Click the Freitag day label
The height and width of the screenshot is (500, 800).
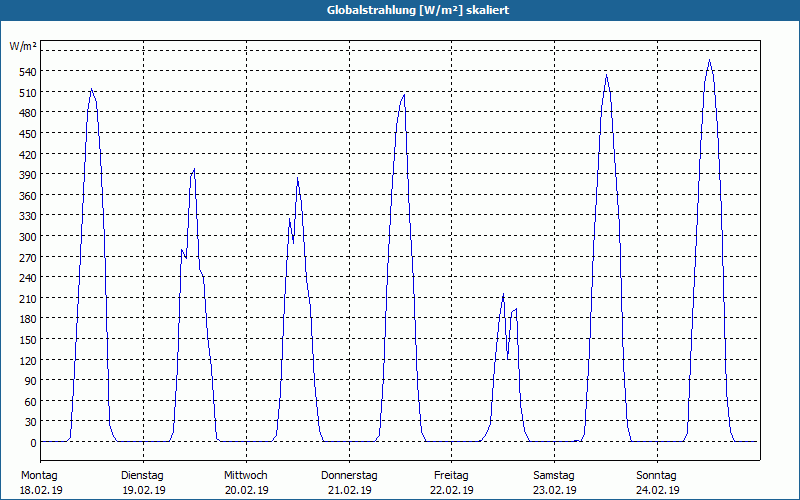[451, 476]
